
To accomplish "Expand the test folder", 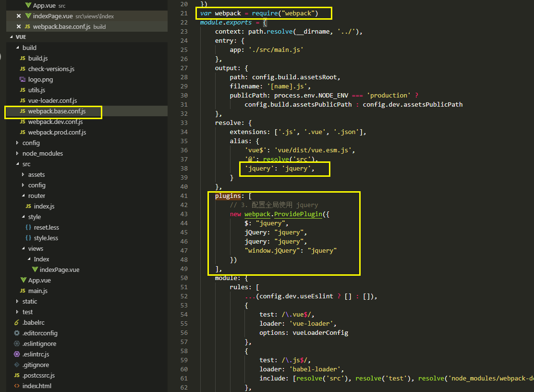I will point(17,312).
